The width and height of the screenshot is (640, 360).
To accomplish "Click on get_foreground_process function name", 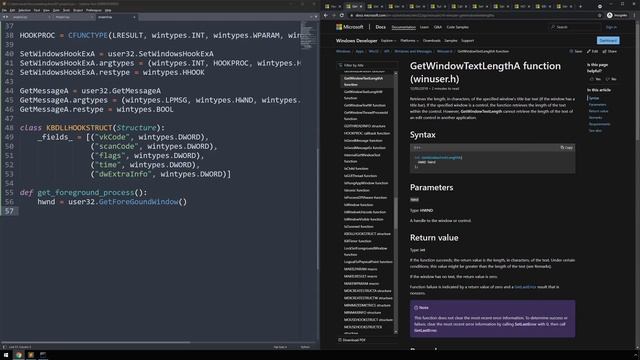I will click(x=86, y=192).
